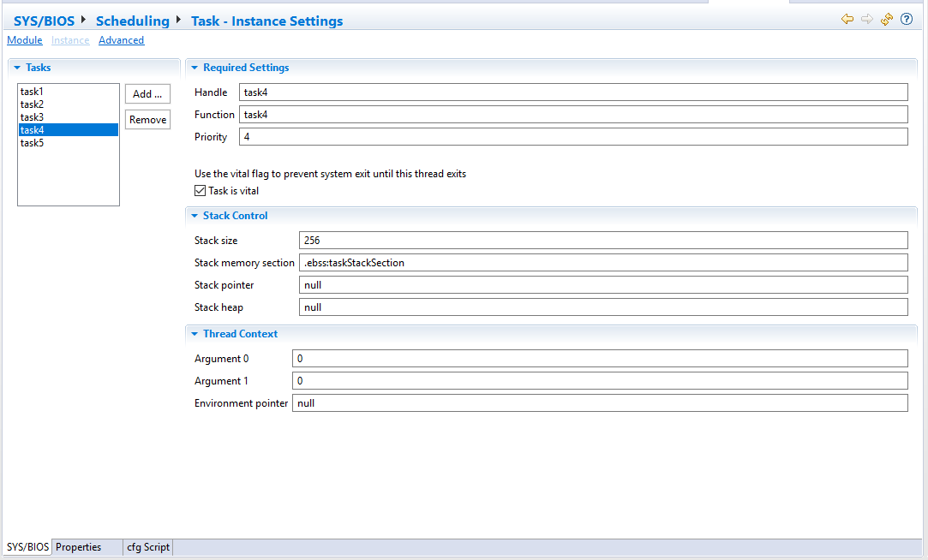Select task3 in the Tasks list
The height and width of the screenshot is (560, 928).
pyautogui.click(x=68, y=117)
